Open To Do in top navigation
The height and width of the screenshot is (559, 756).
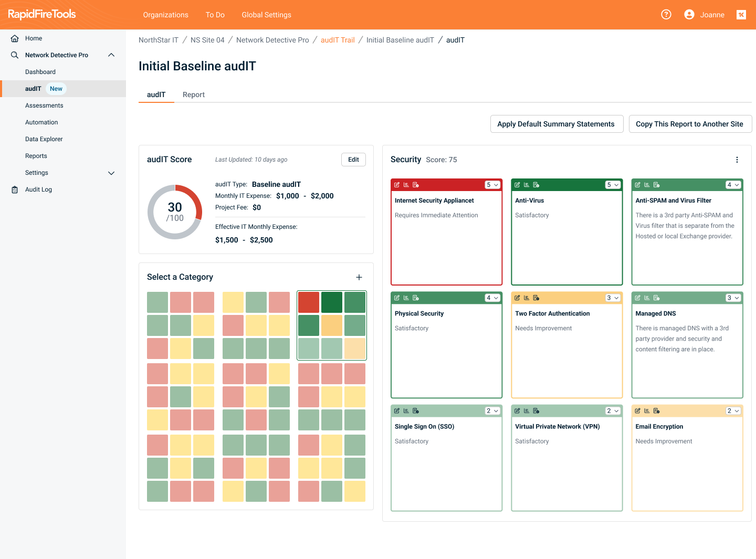point(215,15)
